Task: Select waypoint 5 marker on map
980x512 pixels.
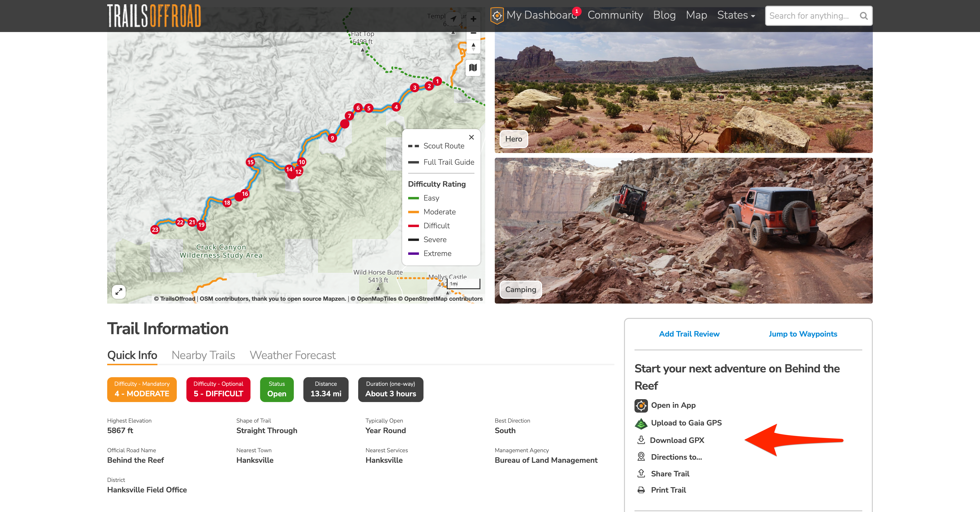Action: pyautogui.click(x=369, y=108)
